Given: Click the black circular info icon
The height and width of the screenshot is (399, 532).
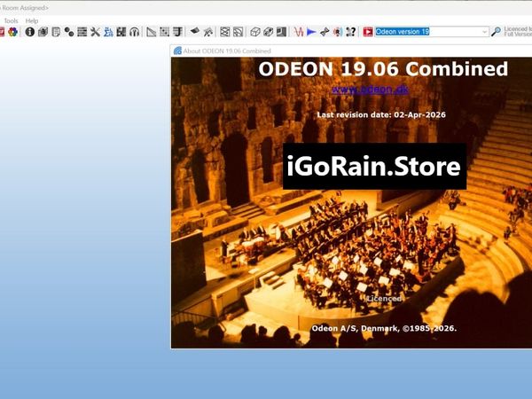Looking at the screenshot, I should pos(29,32).
